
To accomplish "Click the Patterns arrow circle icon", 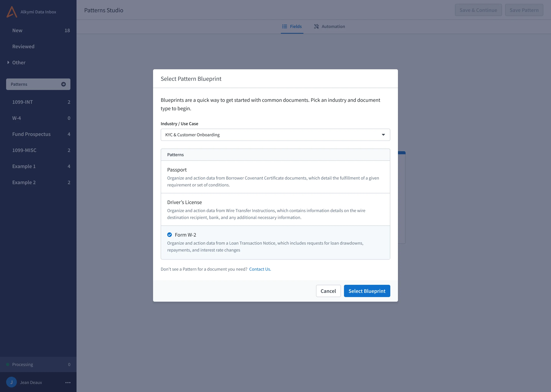I will [64, 84].
